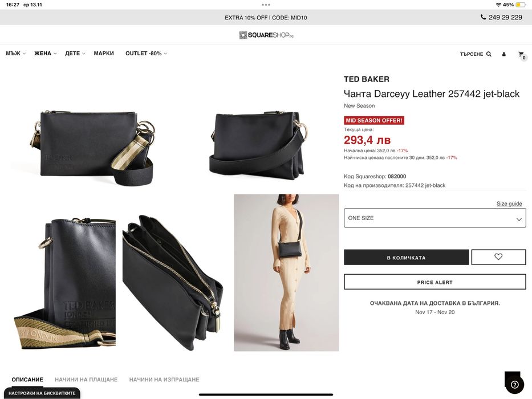Add the bag with В КОЛИЧКАТА button
The height and width of the screenshot is (399, 532).
tap(406, 258)
